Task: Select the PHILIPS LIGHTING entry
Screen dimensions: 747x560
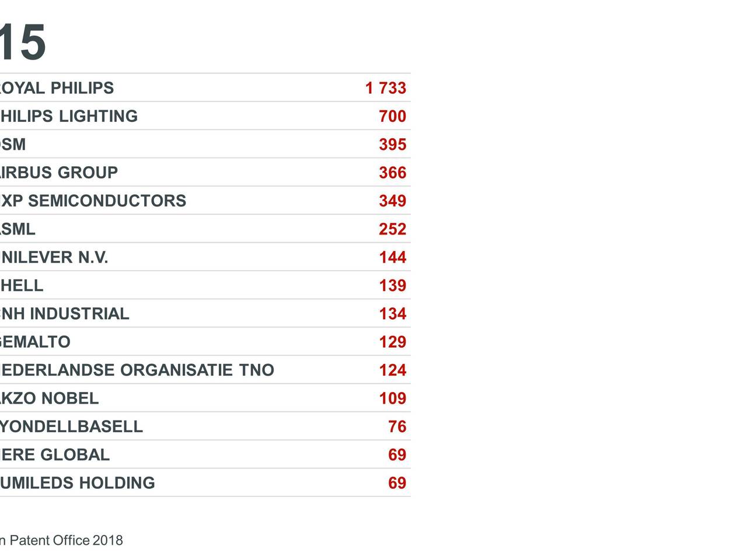Action: [x=68, y=116]
